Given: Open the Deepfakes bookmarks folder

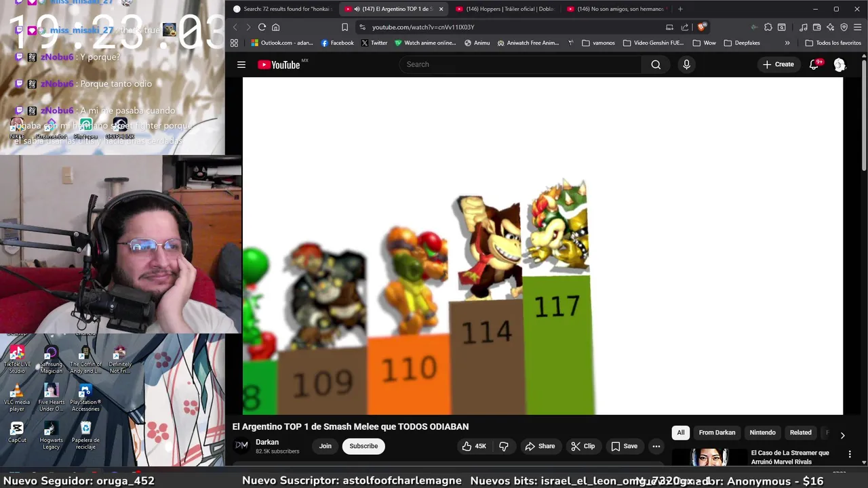Looking at the screenshot, I should [x=741, y=43].
